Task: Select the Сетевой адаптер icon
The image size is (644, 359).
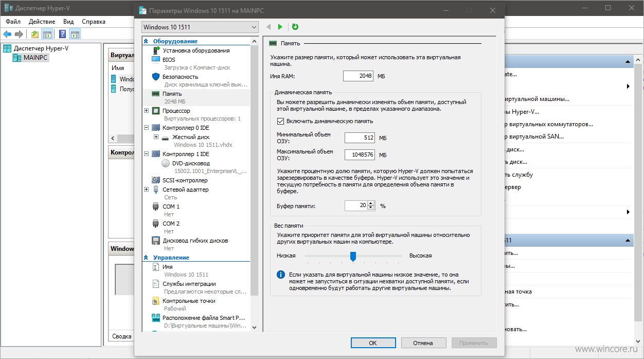Action: [x=156, y=190]
